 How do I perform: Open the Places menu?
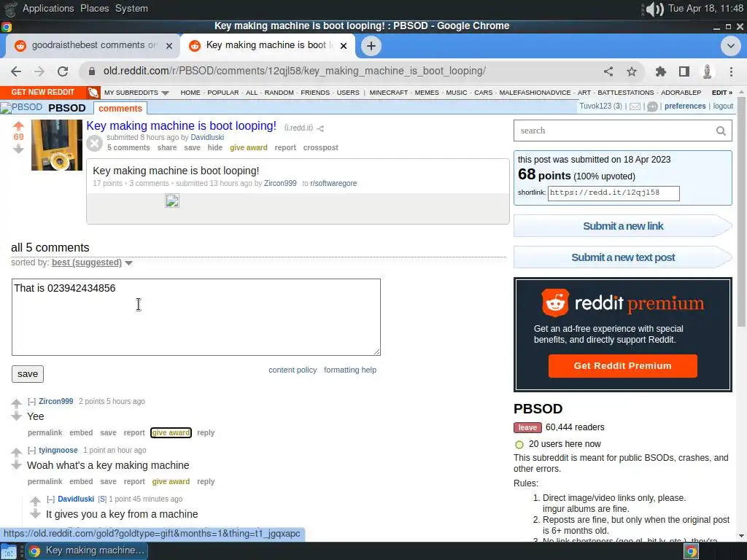coord(94,9)
